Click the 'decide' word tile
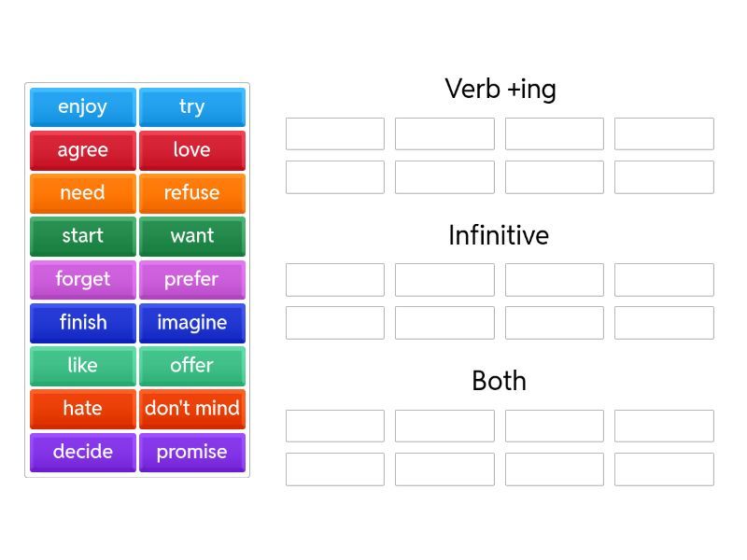 point(82,452)
